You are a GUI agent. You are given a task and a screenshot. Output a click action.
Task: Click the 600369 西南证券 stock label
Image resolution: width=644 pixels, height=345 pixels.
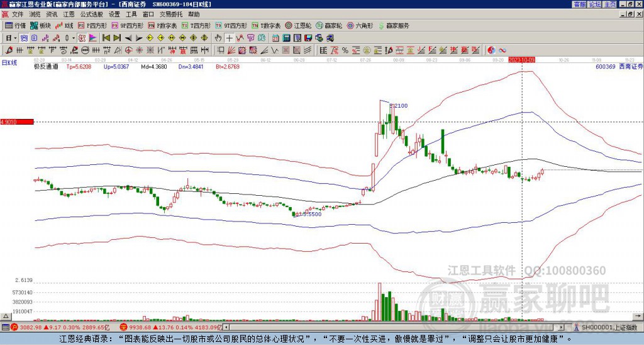619,66
